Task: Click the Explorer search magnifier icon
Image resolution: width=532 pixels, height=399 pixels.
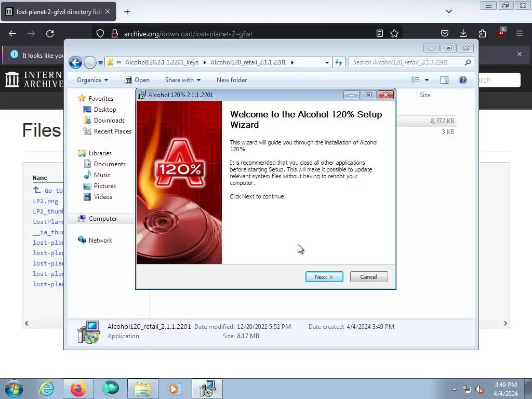Action: [468, 62]
